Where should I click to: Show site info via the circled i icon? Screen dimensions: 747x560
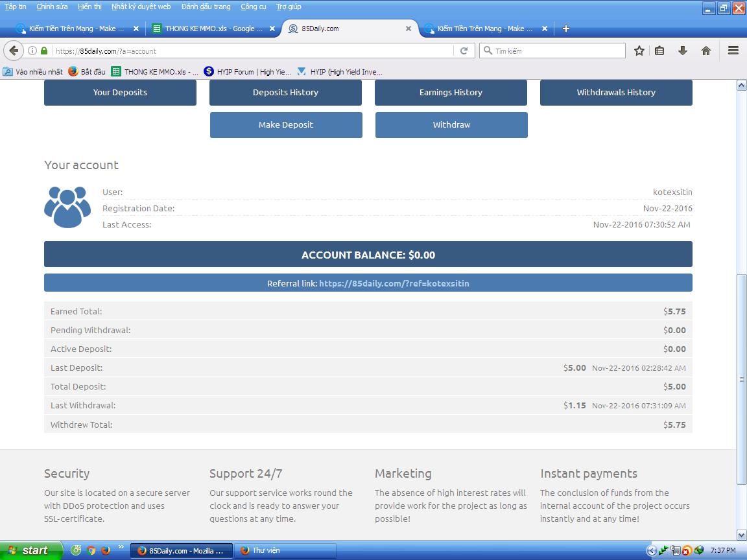[x=32, y=51]
